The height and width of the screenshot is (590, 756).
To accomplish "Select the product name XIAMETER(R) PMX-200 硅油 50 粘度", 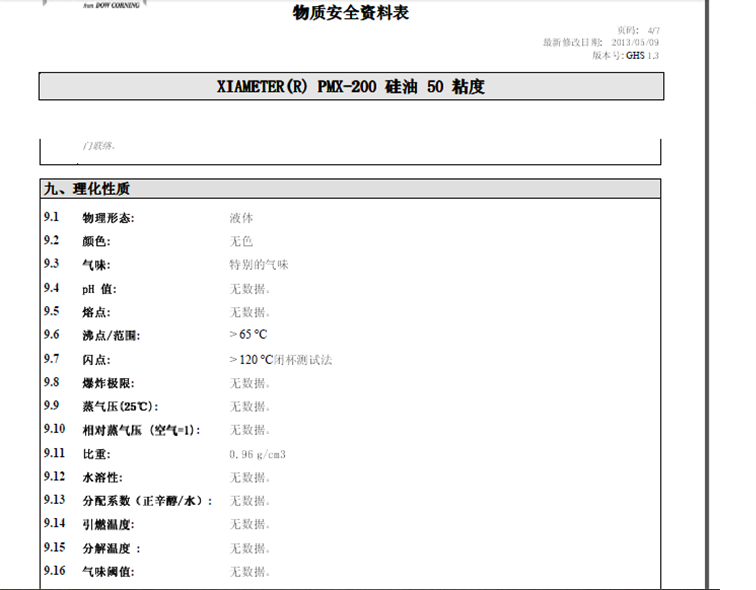I will 351,87.
